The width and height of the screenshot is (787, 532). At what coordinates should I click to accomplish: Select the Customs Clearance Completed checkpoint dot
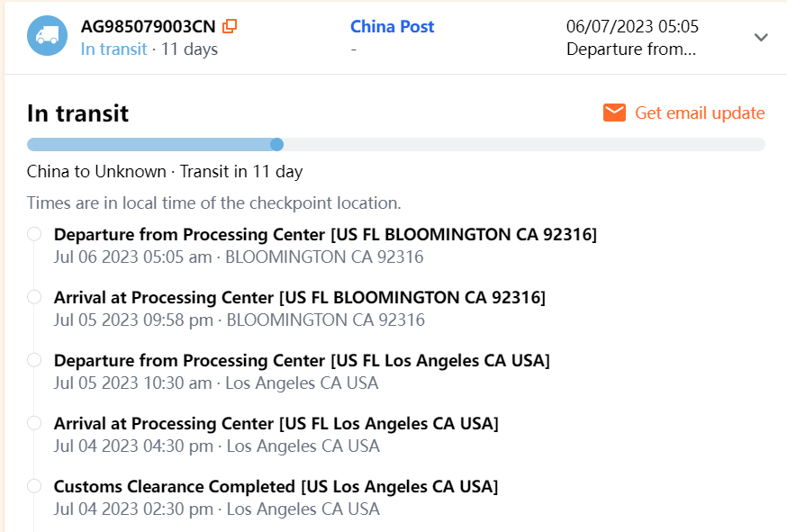[x=34, y=486]
